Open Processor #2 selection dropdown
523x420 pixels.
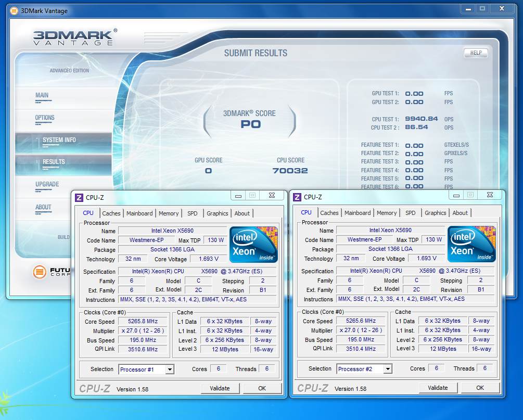[388, 369]
